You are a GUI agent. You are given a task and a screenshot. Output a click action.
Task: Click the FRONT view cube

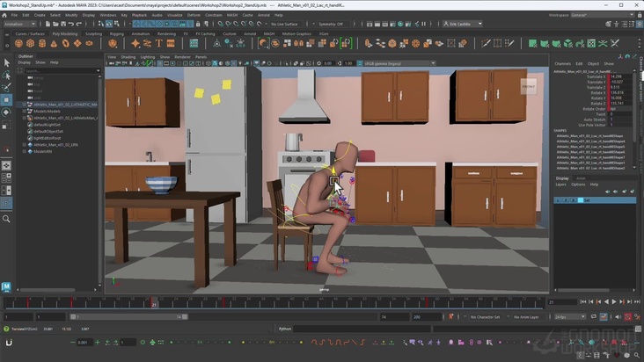[528, 86]
